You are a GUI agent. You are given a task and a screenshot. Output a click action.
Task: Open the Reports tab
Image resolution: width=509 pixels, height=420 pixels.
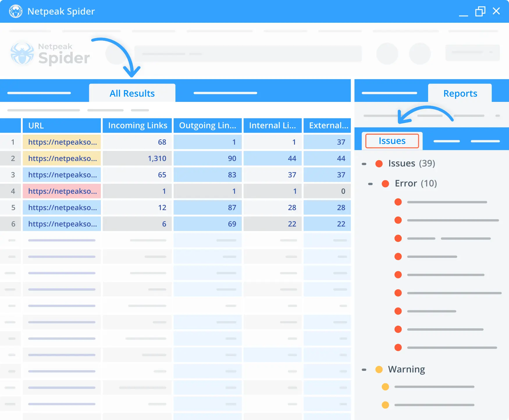tap(460, 93)
